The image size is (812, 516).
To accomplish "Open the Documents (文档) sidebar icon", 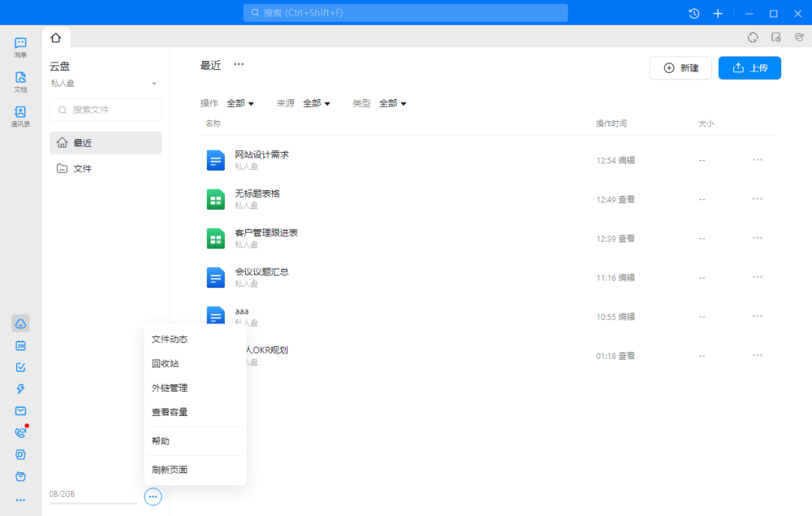I will click(20, 82).
